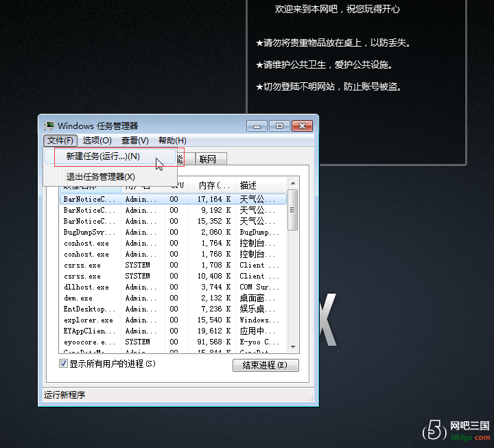
Task: Open the 查看(V) menu
Action: (135, 141)
